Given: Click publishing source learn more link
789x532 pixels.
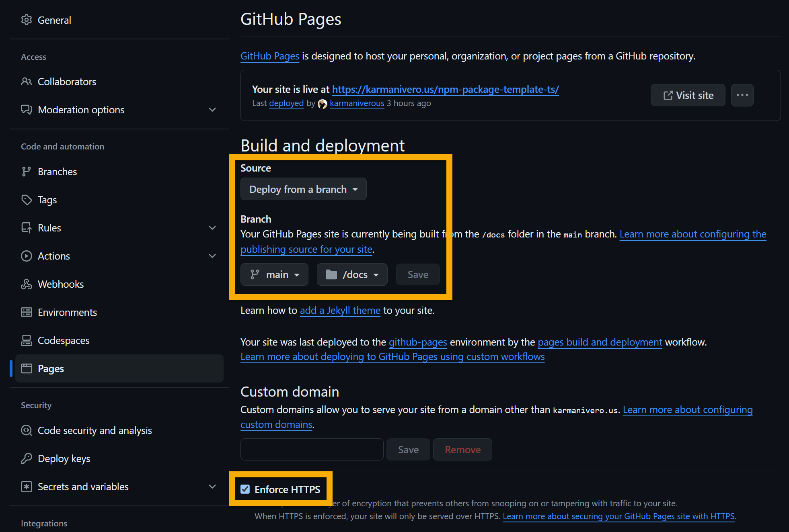Looking at the screenshot, I should point(693,234).
